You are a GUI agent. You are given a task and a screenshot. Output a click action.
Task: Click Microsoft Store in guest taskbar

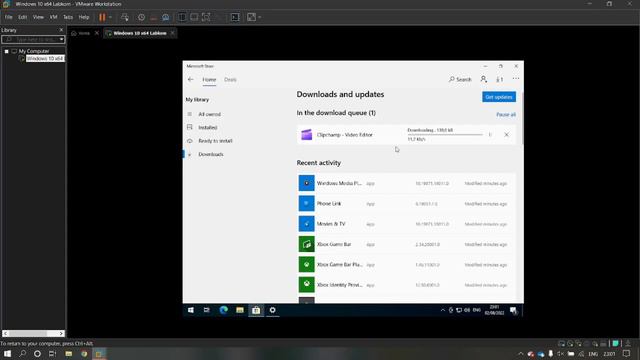pyautogui.click(x=256, y=310)
